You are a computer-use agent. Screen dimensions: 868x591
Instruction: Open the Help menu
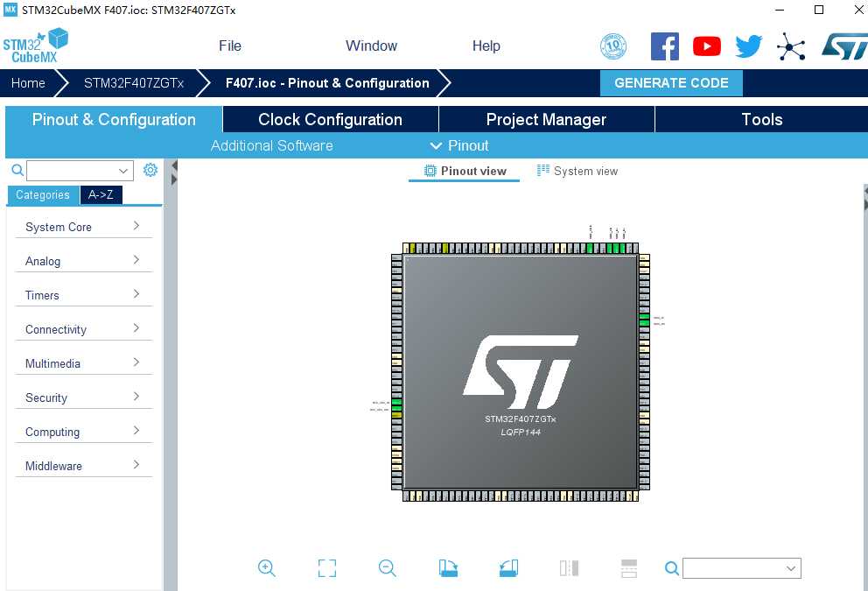pos(486,46)
